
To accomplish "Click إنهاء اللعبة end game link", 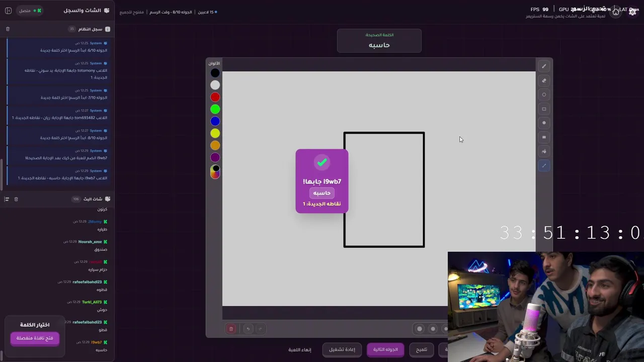I will (300, 349).
